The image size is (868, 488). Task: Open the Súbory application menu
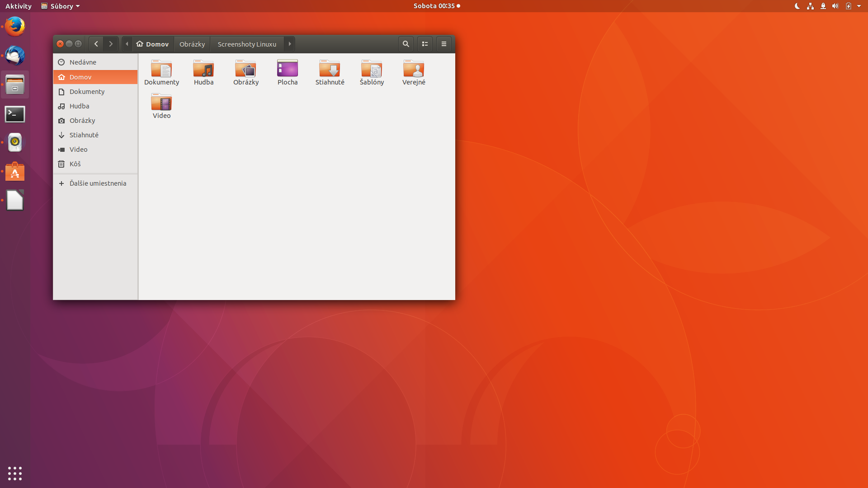click(x=60, y=6)
